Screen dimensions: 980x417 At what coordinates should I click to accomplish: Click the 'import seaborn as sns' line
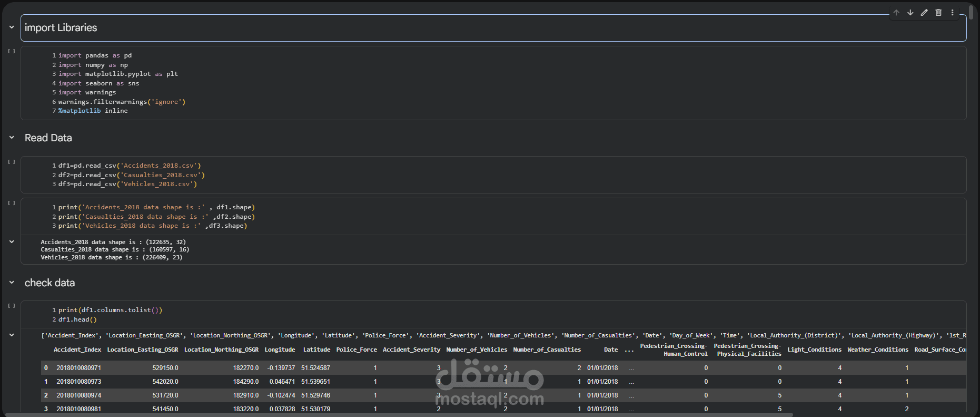(99, 83)
